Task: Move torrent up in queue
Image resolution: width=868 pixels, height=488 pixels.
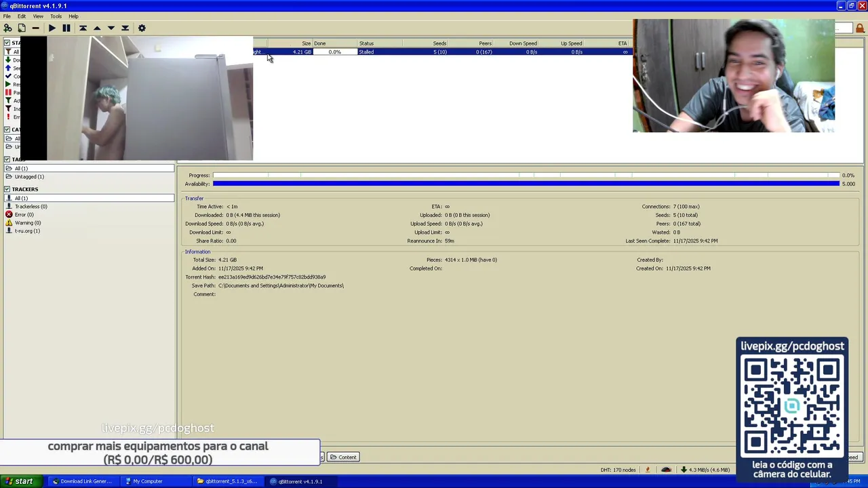Action: point(97,28)
